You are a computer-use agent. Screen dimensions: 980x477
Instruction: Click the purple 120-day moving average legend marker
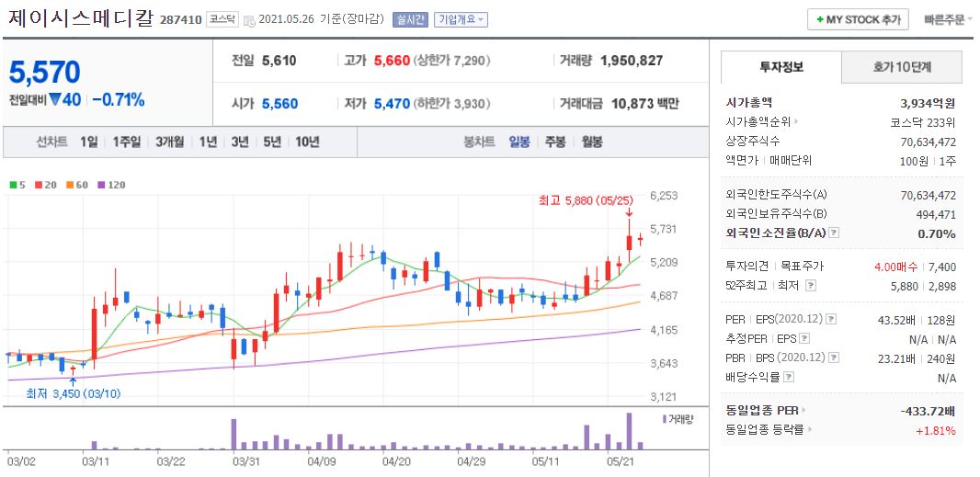pos(101,185)
